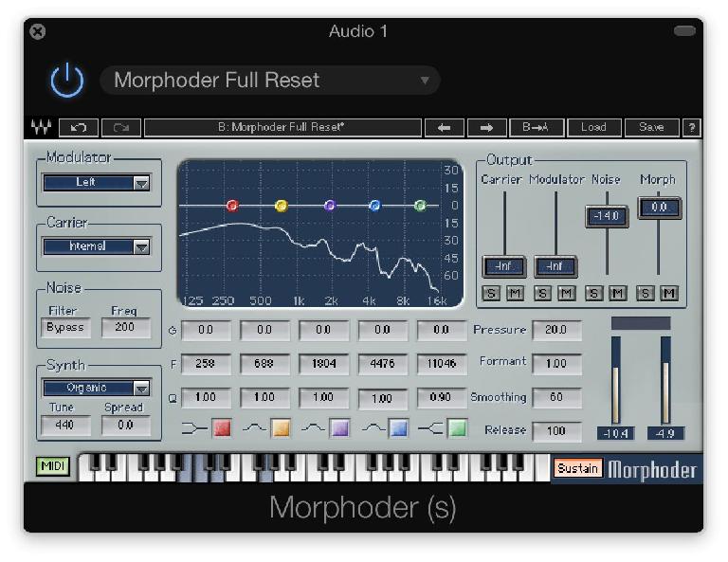Mute the Morph output
The image size is (728, 562).
[x=669, y=293]
